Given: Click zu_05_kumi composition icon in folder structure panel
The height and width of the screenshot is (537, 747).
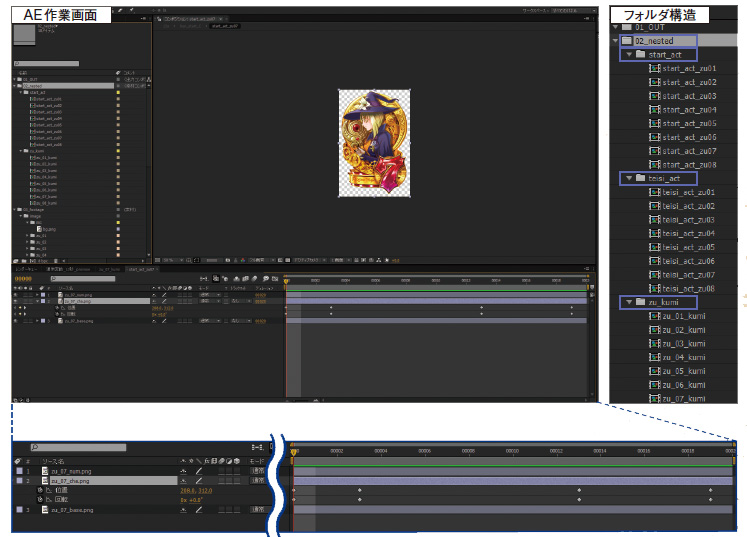Looking at the screenshot, I should pyautogui.click(x=655, y=371).
